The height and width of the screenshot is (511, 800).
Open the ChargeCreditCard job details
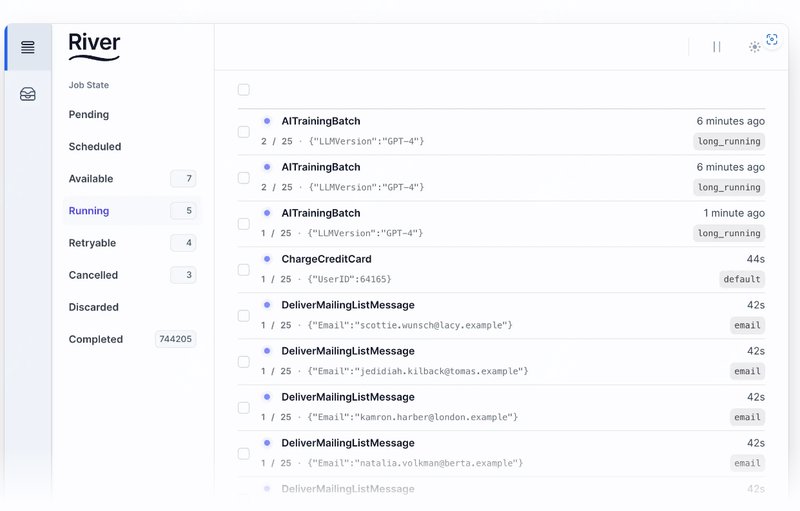point(326,259)
